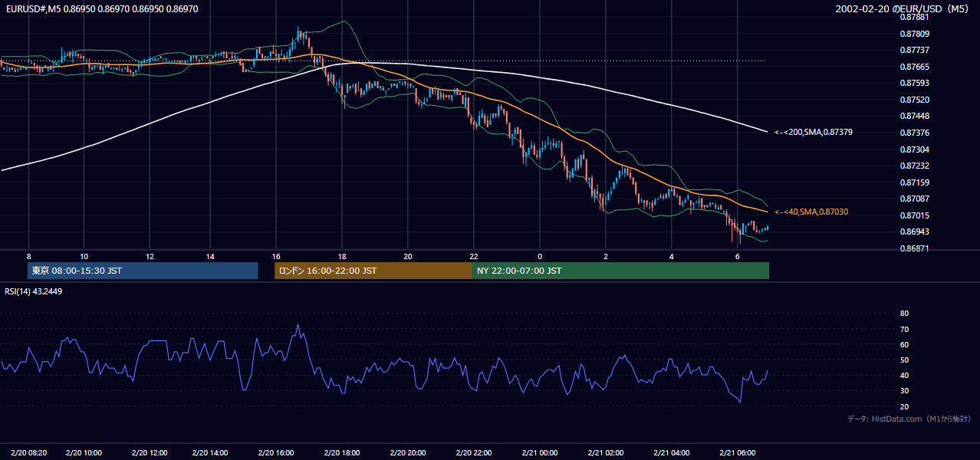Click the 2/21 04:00 time axis label

672,452
